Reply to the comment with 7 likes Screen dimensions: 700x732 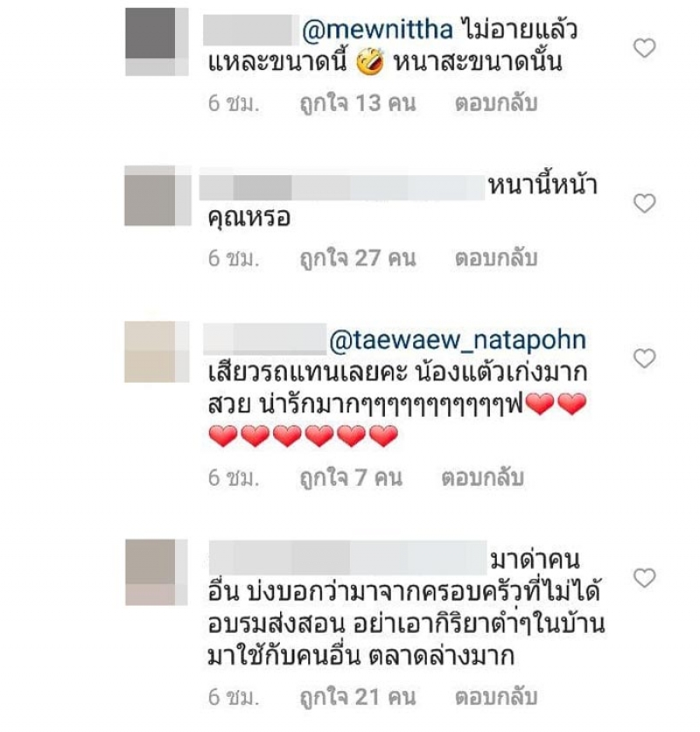pyautogui.click(x=482, y=477)
